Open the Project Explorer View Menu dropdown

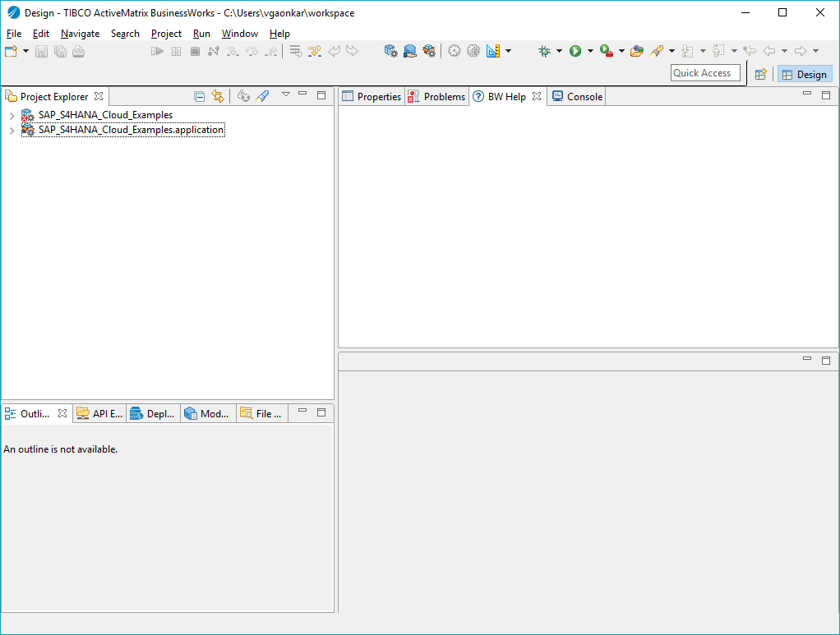(286, 94)
